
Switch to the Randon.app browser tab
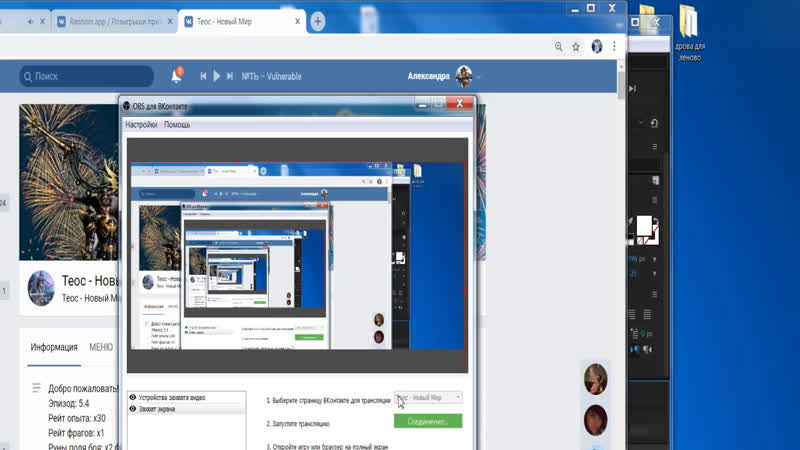tap(114, 21)
